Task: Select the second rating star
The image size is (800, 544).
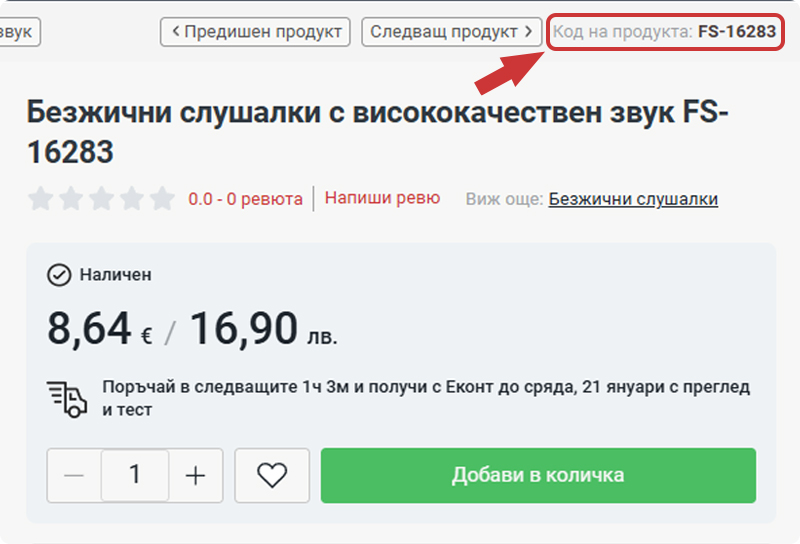Action: 71,199
